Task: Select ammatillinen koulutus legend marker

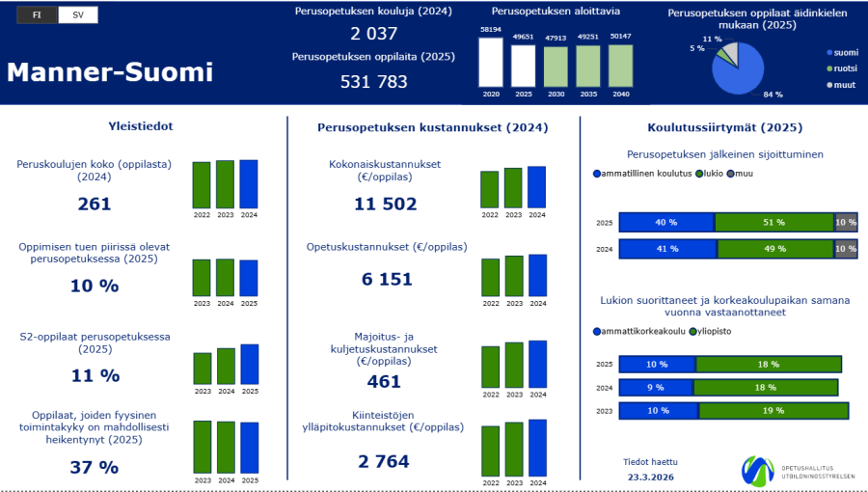Action: coord(597,174)
